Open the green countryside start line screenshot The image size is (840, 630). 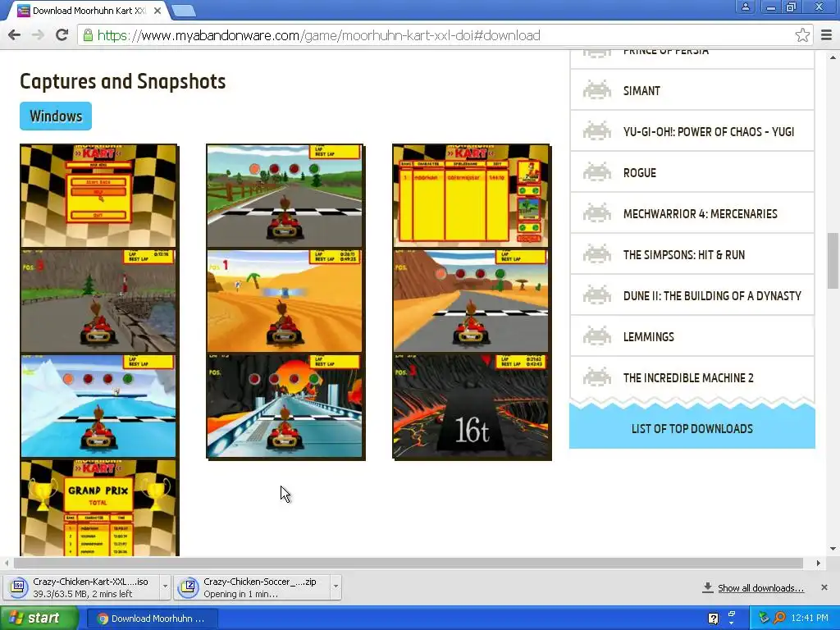[285, 195]
